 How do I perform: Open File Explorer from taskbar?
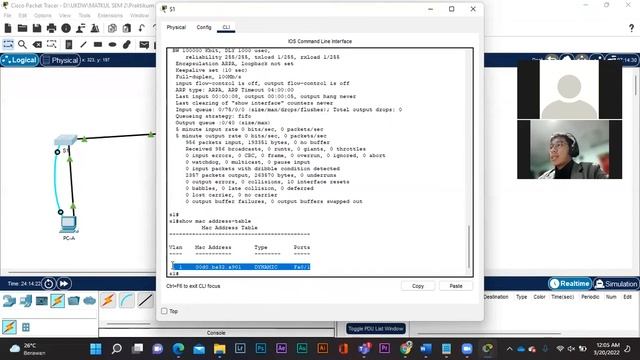(220, 349)
